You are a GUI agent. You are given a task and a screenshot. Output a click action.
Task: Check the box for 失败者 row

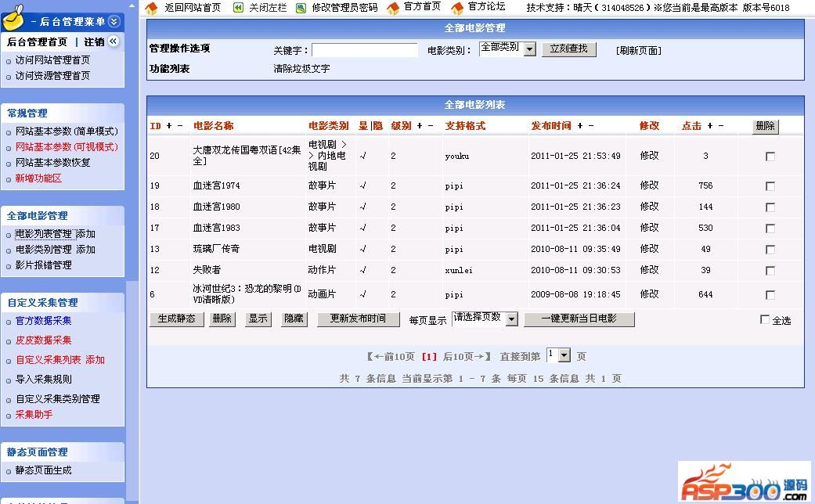[770, 271]
